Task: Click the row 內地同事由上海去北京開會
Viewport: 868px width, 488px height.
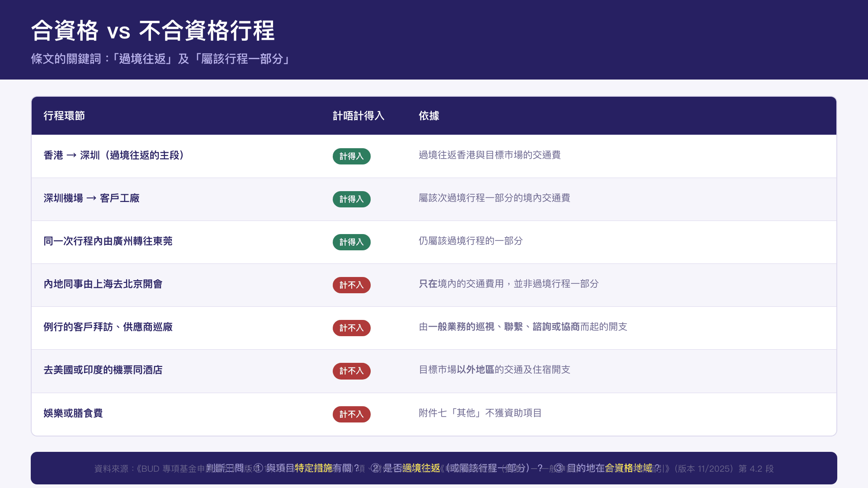Action: pyautogui.click(x=434, y=285)
